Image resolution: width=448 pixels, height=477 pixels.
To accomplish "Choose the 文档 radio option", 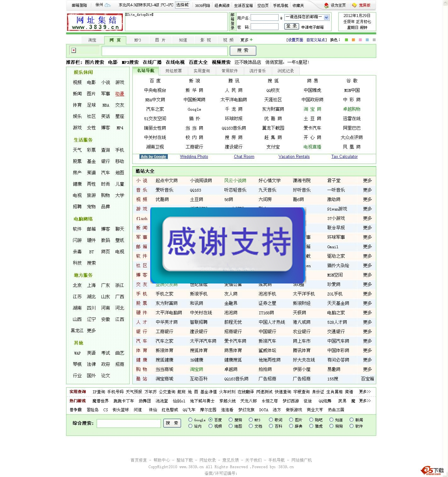I will pos(251,426).
